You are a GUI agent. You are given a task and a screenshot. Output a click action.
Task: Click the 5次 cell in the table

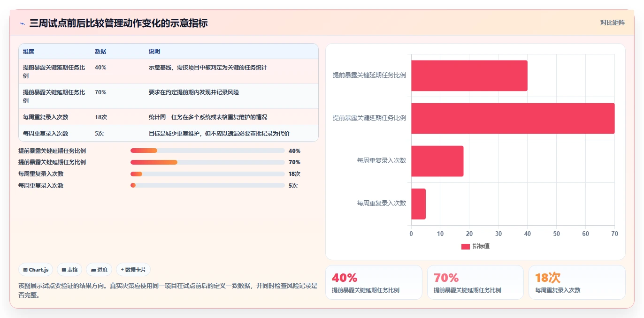coord(100,134)
